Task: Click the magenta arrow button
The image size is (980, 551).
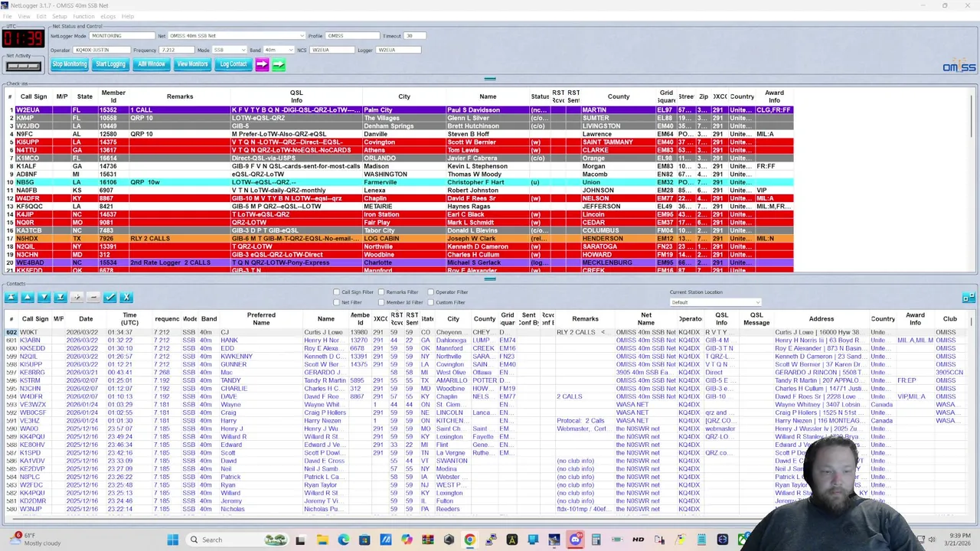Action: coord(262,64)
